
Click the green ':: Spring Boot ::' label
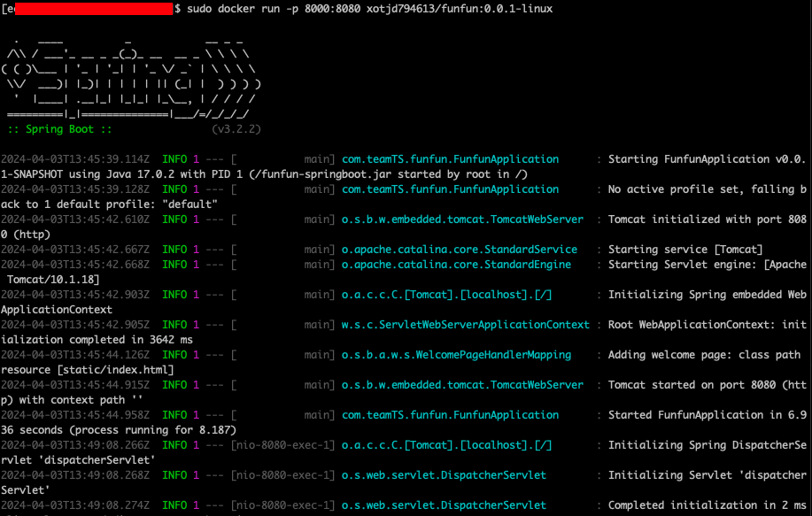[x=59, y=129]
